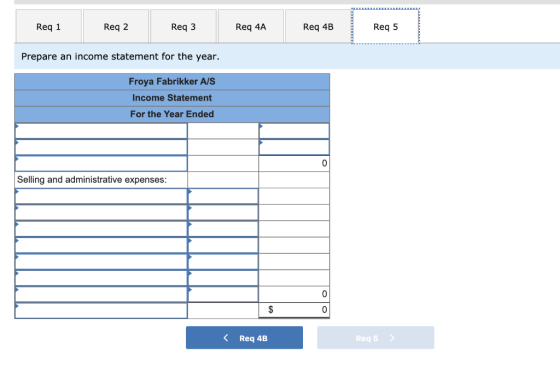Screen dimensions: 560x376
Task: Click the amount field of the third expense row
Action: tap(223, 229)
